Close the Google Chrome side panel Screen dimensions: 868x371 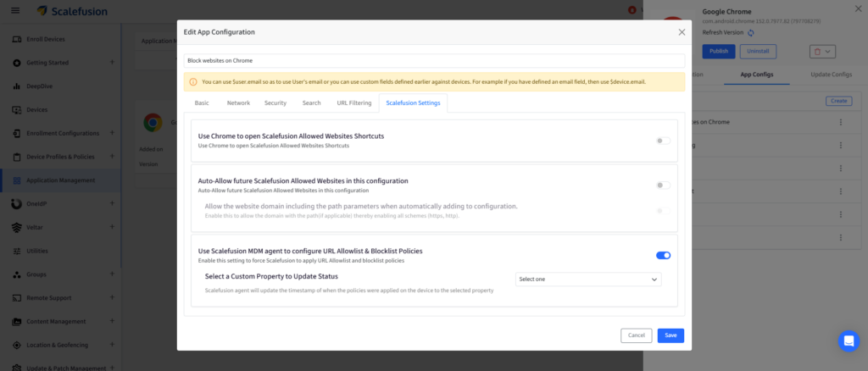click(858, 8)
